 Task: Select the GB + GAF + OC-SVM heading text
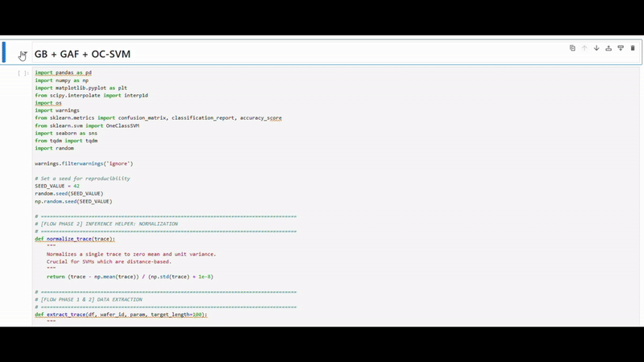click(82, 54)
